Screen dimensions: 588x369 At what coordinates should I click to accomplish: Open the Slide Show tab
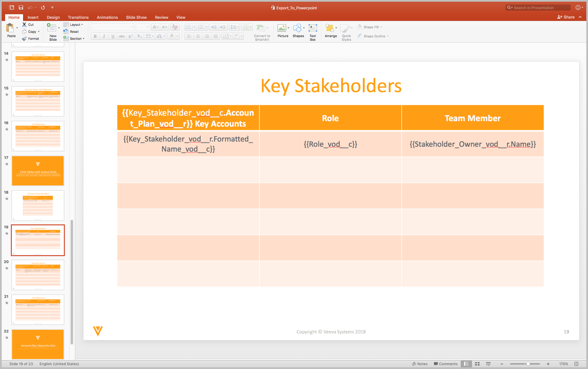point(136,17)
